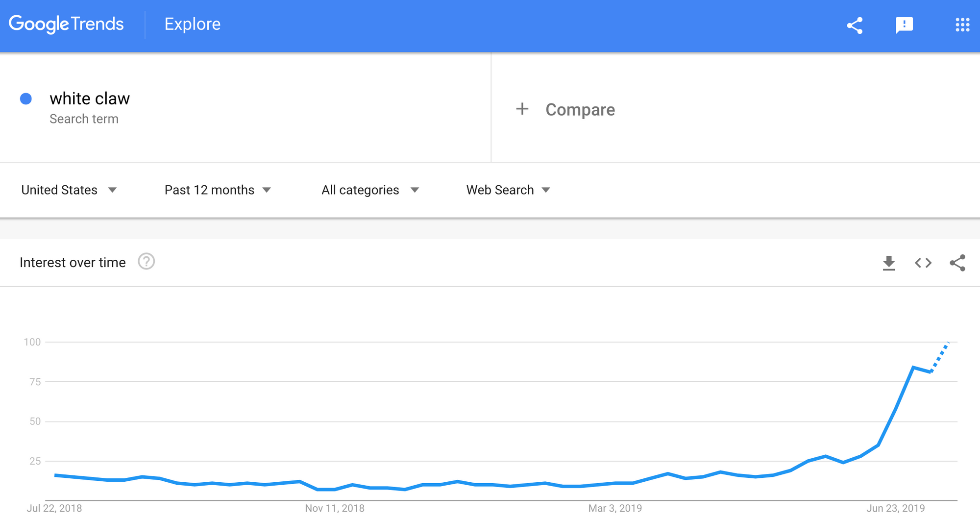The image size is (980, 519).
Task: Select the Jun 23, 2019 axis label
Action: tap(895, 508)
